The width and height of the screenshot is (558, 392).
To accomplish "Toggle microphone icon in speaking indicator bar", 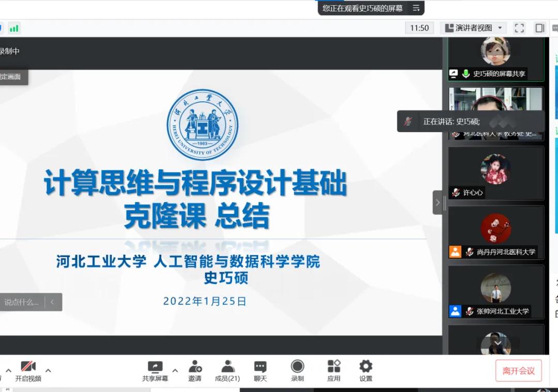I will pos(408,122).
